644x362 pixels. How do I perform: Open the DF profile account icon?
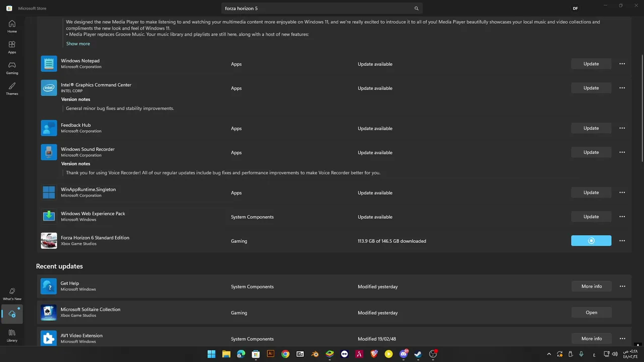coord(576,9)
